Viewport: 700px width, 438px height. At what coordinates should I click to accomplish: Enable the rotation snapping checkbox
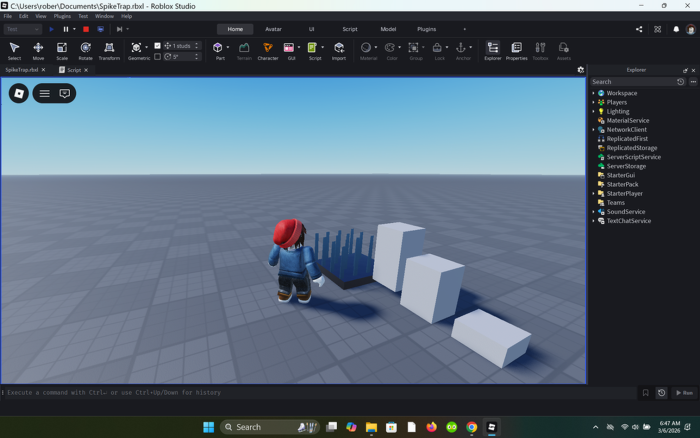point(157,57)
